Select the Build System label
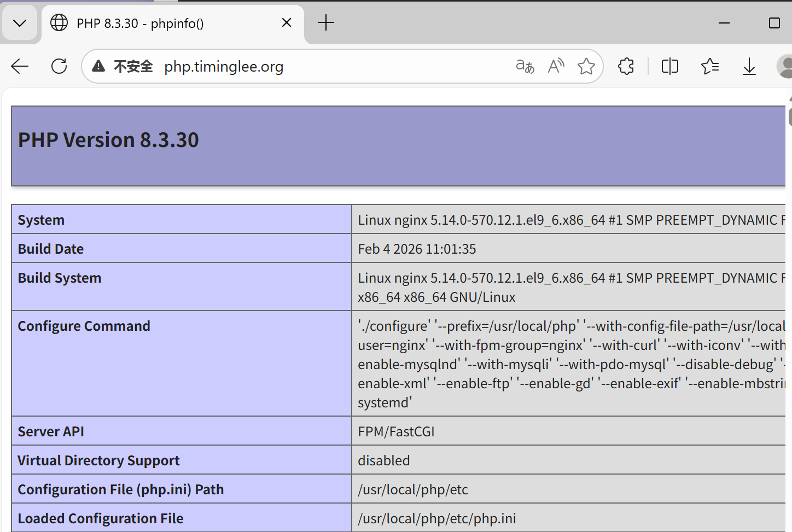This screenshot has width=792, height=532. coord(60,278)
